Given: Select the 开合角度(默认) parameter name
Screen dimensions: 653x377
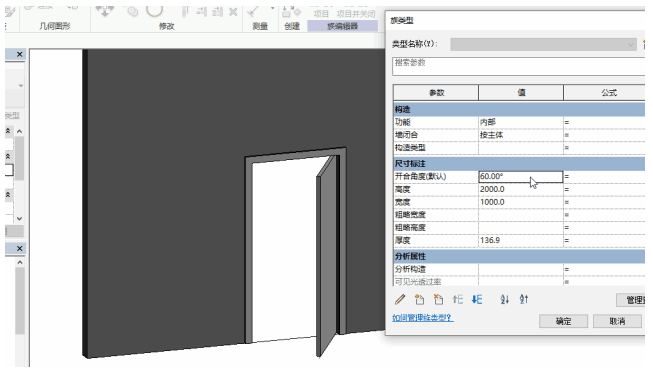Looking at the screenshot, I should (x=420, y=177).
